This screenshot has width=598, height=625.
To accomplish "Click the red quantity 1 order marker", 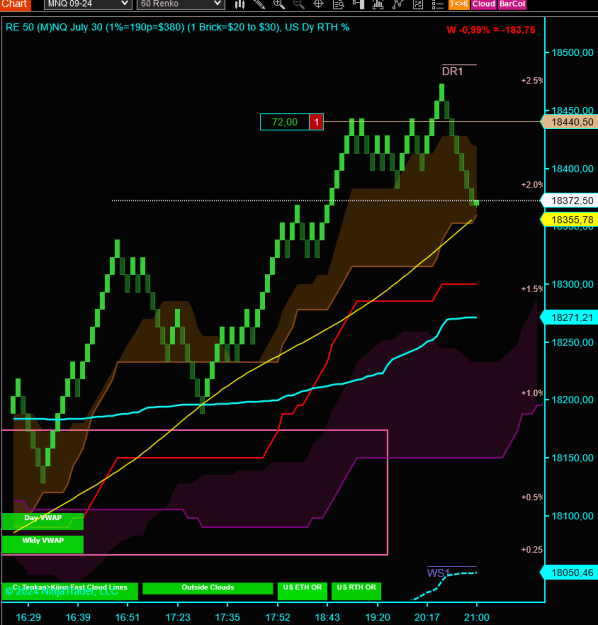I will [x=317, y=122].
